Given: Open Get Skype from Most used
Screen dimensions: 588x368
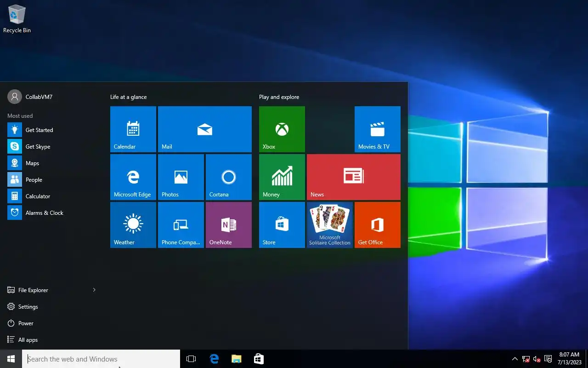Looking at the screenshot, I should [51, 147].
